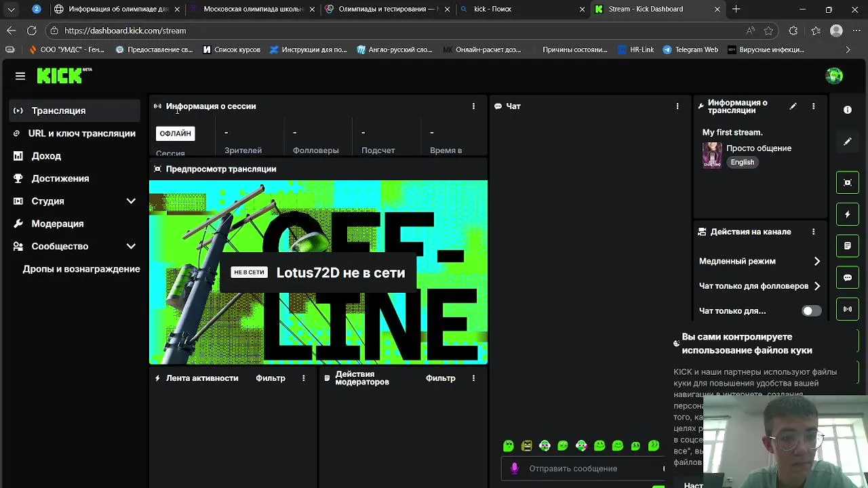Image resolution: width=868 pixels, height=488 pixels.
Task: Add page to favorites with star icon
Action: point(768,30)
